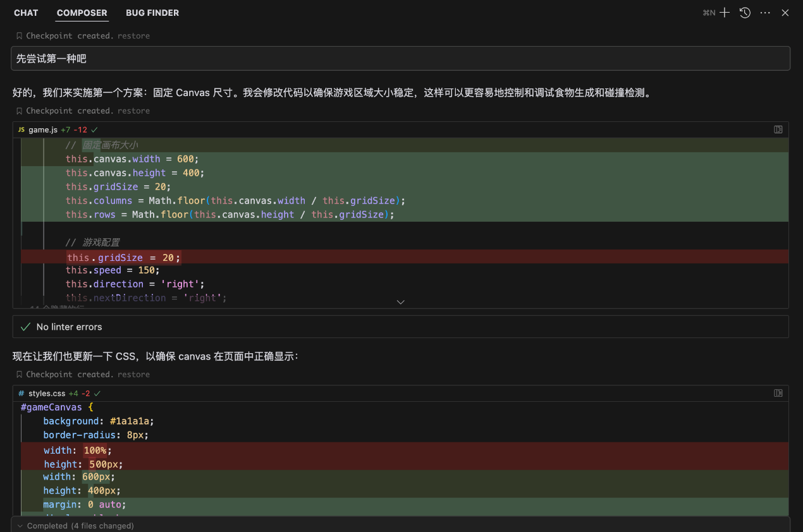Click the CSS hash icon beside styles.css

[21, 393]
